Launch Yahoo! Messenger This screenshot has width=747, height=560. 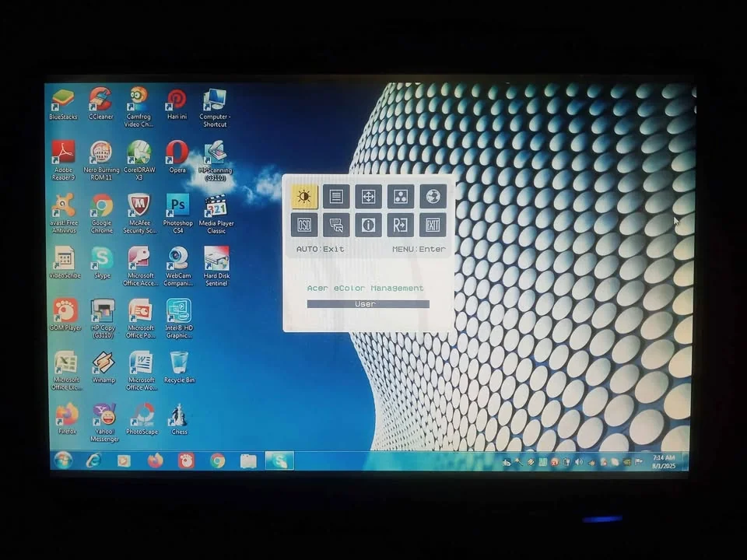104,423
